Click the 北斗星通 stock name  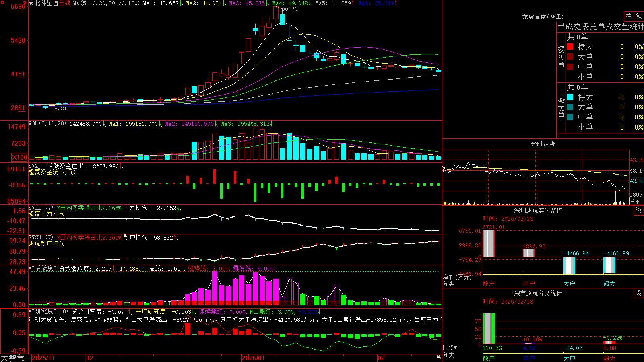pyautogui.click(x=46, y=3)
